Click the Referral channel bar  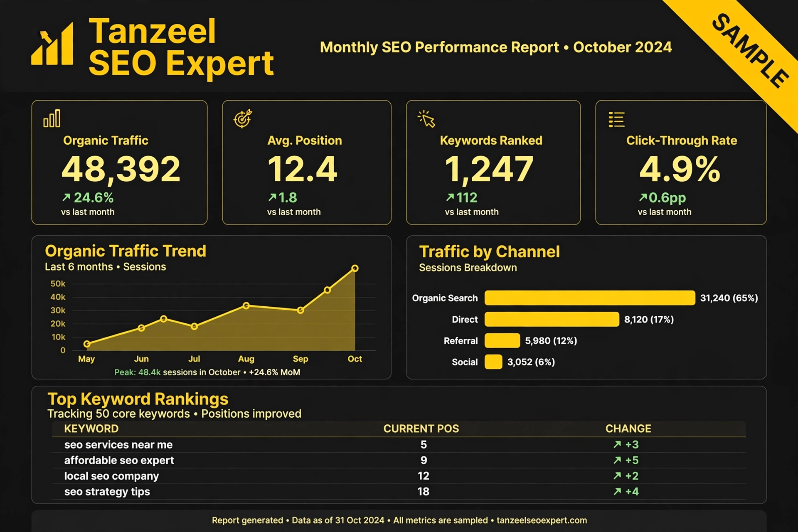pos(502,340)
